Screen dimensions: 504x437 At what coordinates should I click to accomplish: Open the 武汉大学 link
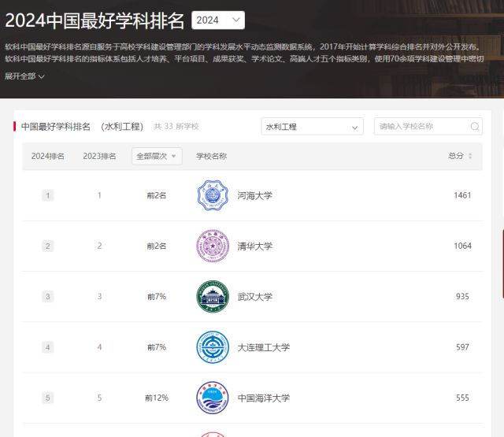pos(255,297)
